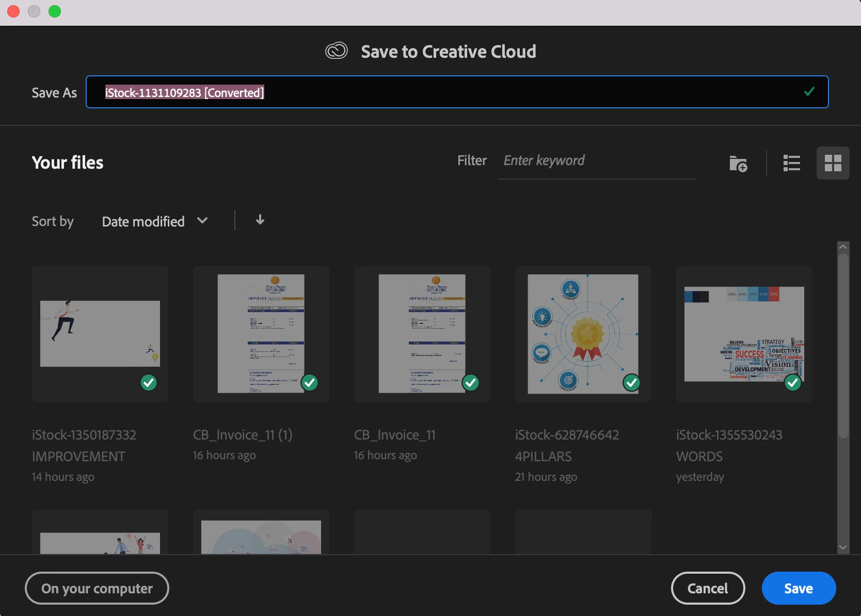Select the CB_Invoice_11 file thumbnail
Screen dimensions: 861x616
pos(422,334)
